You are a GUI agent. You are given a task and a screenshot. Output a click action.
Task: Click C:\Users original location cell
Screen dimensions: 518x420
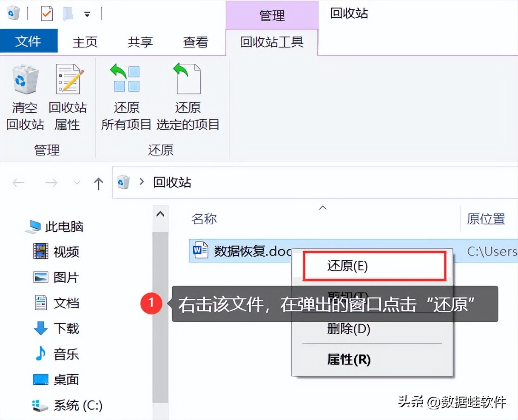(x=492, y=251)
